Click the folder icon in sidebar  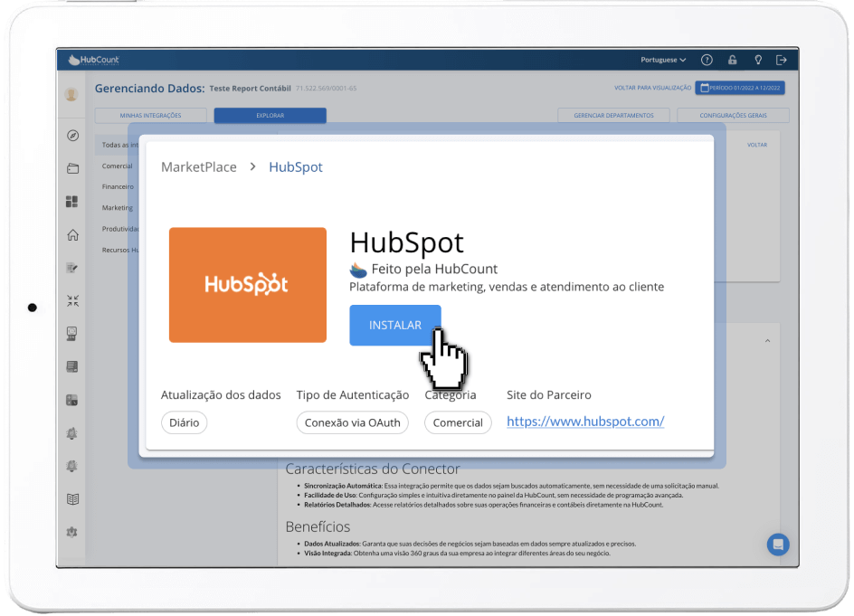[72, 168]
